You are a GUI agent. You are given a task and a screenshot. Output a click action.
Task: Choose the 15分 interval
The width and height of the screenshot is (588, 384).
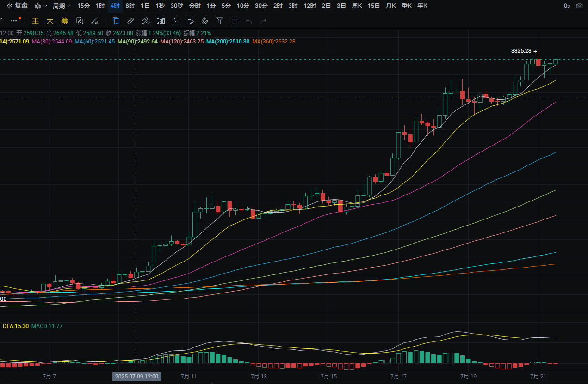click(x=84, y=6)
